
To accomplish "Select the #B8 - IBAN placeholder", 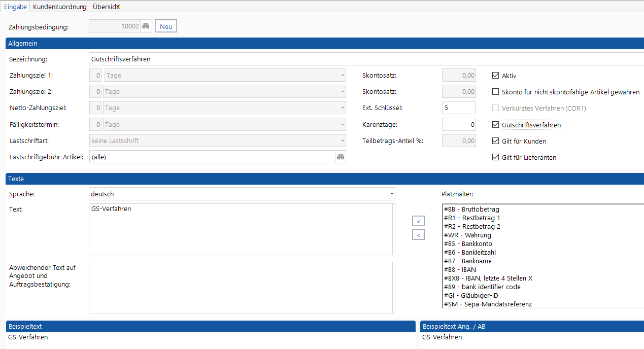I will tap(460, 269).
